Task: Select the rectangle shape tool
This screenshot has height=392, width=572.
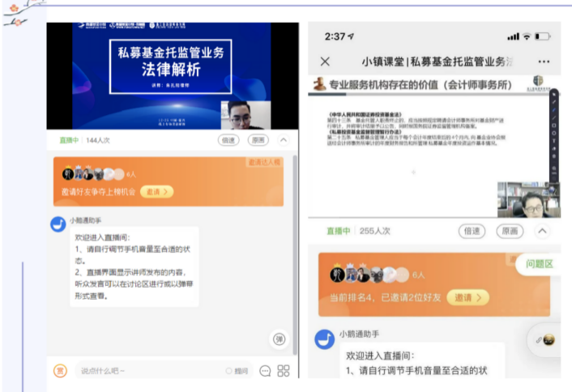Action: click(x=554, y=126)
